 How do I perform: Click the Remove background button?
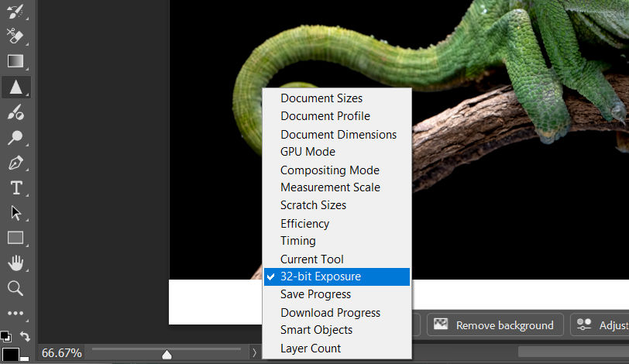point(495,325)
